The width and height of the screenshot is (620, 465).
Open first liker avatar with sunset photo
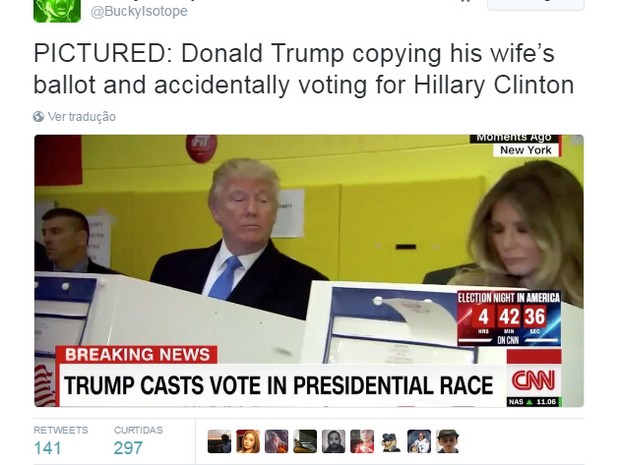[219, 441]
